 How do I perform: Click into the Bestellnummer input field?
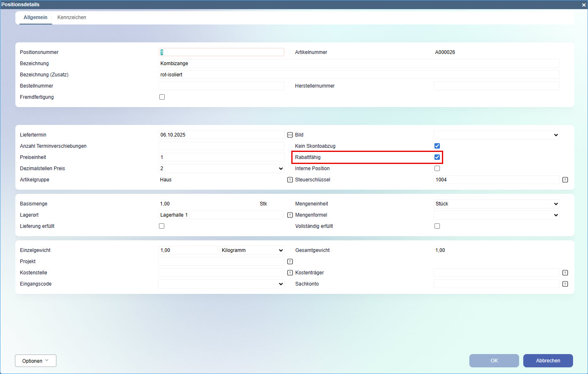(x=221, y=86)
